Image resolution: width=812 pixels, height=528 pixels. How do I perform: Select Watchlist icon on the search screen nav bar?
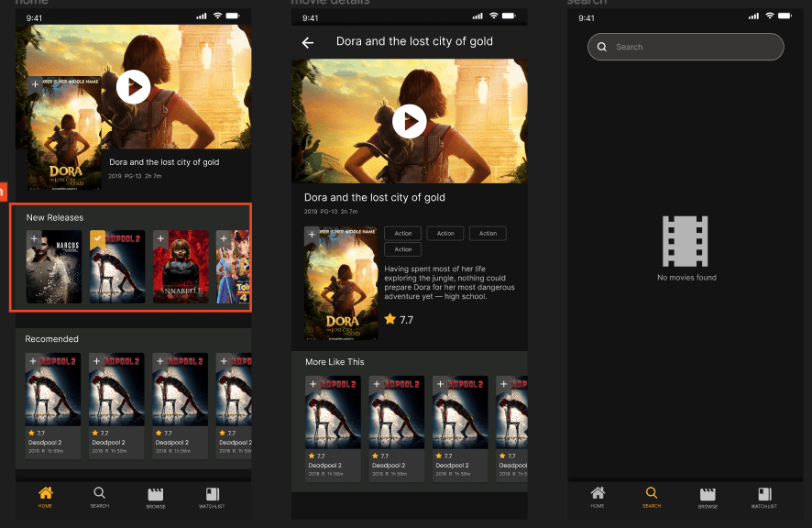pyautogui.click(x=763, y=497)
